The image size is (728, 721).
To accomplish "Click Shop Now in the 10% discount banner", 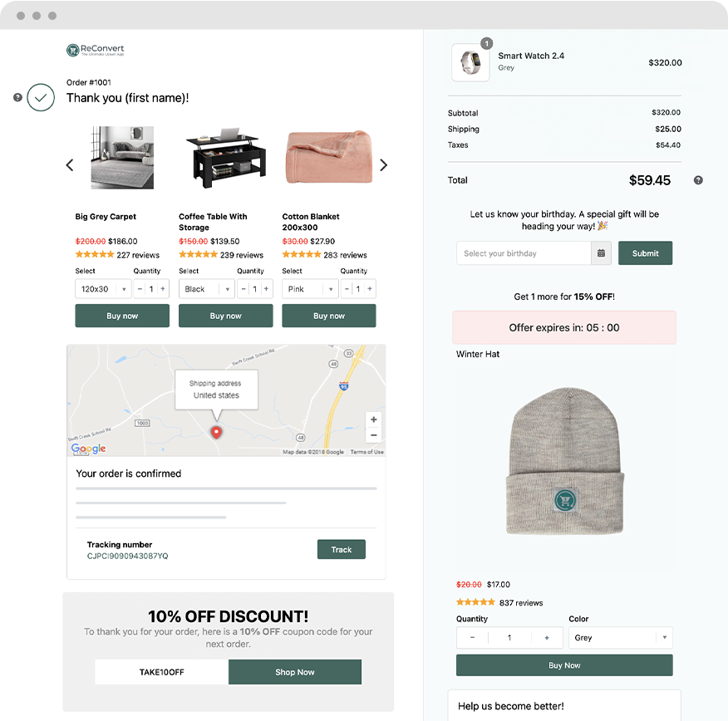I will (295, 671).
